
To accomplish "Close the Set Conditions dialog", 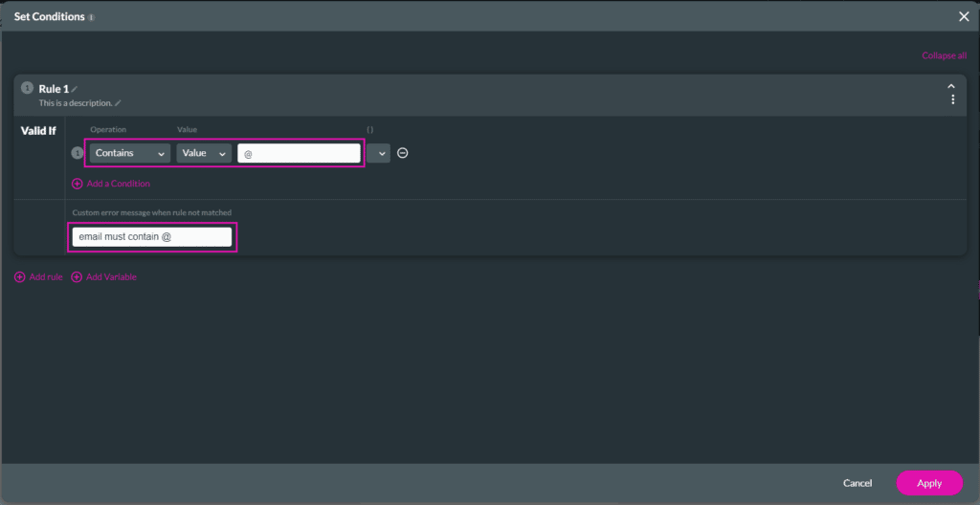I will click(x=964, y=16).
